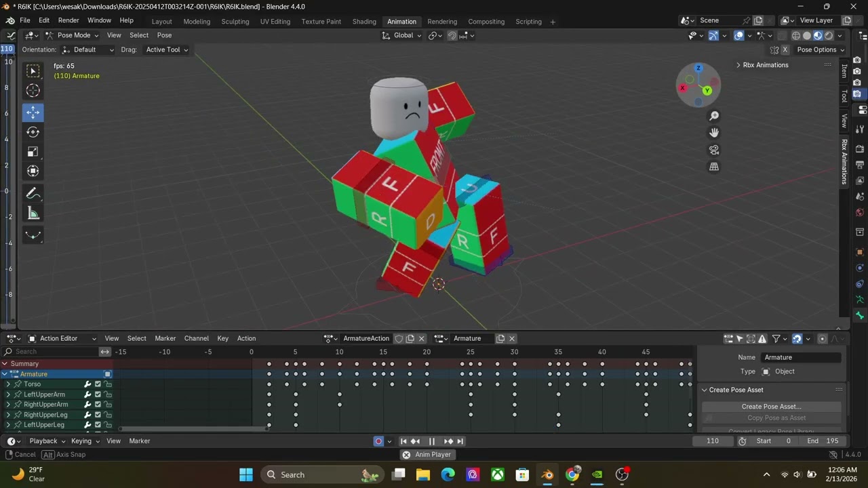The height and width of the screenshot is (488, 868).
Task: Expand the Torso channel group
Action: pyautogui.click(x=8, y=384)
